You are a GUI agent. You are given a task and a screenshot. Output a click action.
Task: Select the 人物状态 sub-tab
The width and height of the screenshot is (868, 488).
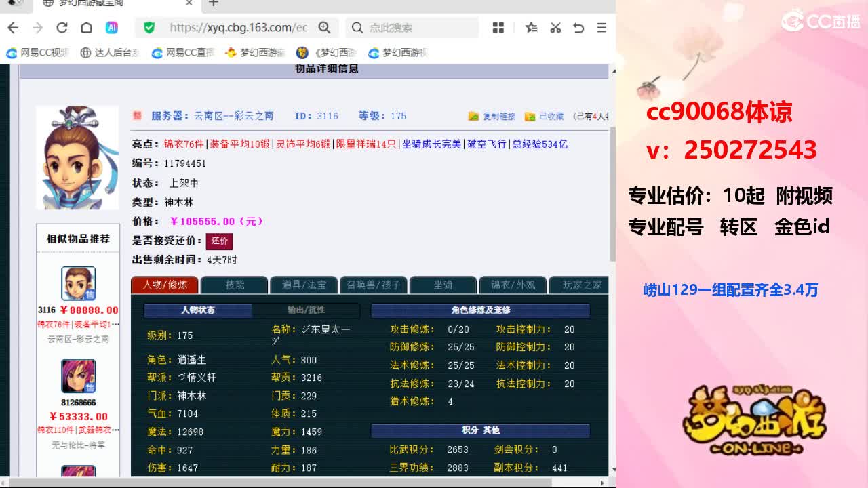tap(198, 310)
